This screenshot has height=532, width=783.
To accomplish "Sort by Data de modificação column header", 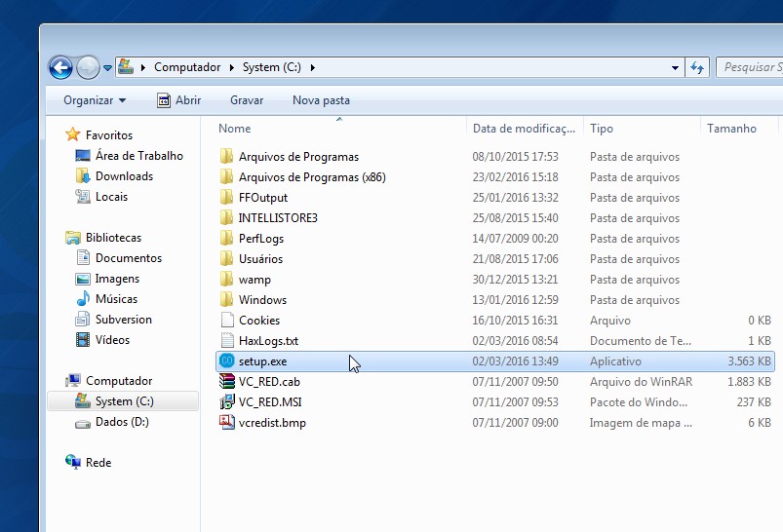I will point(525,129).
